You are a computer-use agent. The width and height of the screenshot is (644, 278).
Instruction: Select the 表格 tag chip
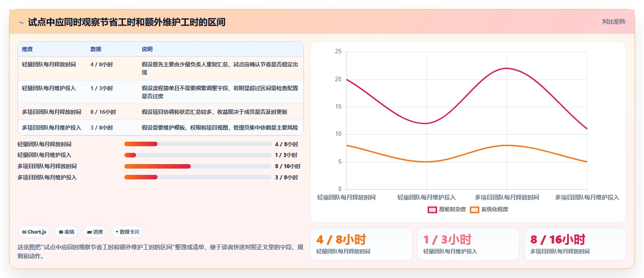66,232
